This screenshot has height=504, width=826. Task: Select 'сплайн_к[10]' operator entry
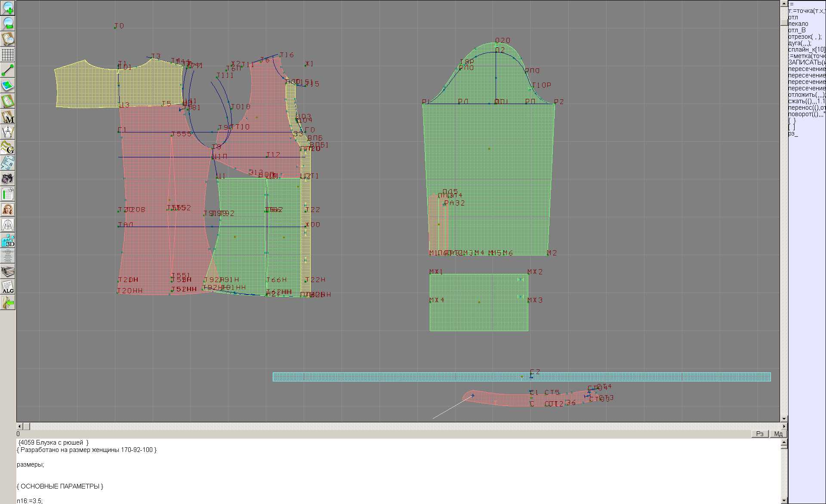click(806, 49)
